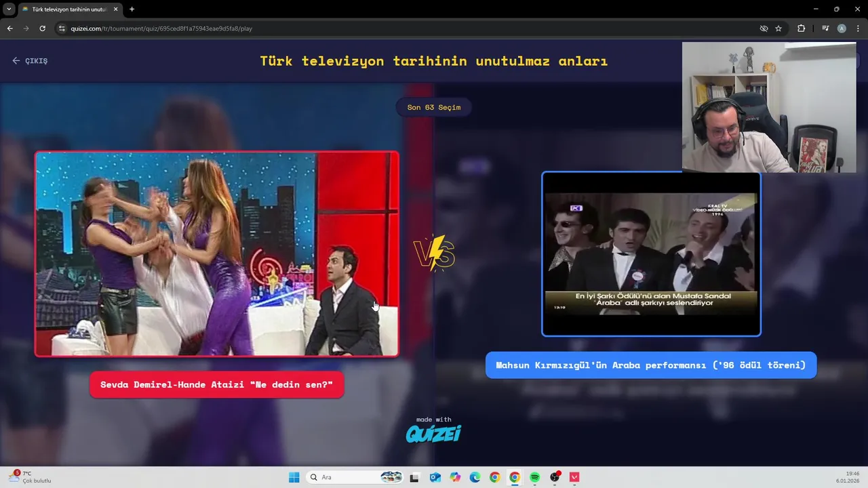
Task: Open the Chrome three-dot menu
Action: pyautogui.click(x=857, y=28)
